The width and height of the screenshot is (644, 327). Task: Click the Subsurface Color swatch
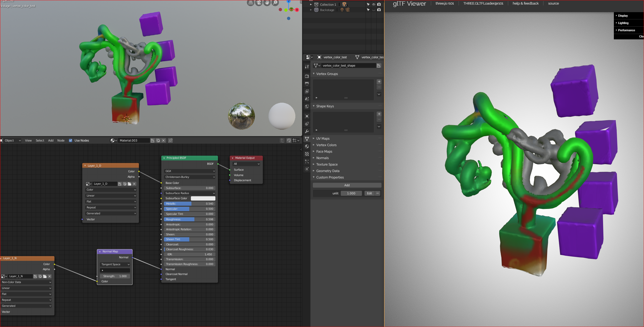click(203, 198)
